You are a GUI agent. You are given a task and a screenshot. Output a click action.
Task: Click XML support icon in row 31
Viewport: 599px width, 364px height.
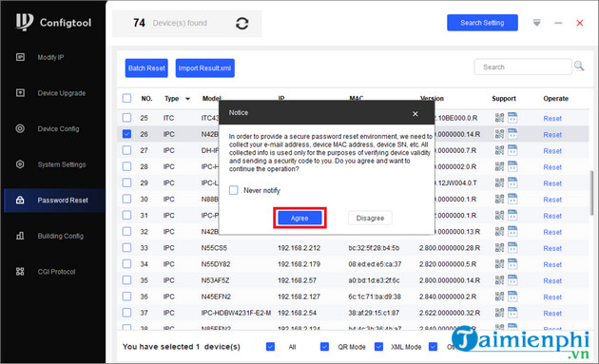(x=512, y=215)
